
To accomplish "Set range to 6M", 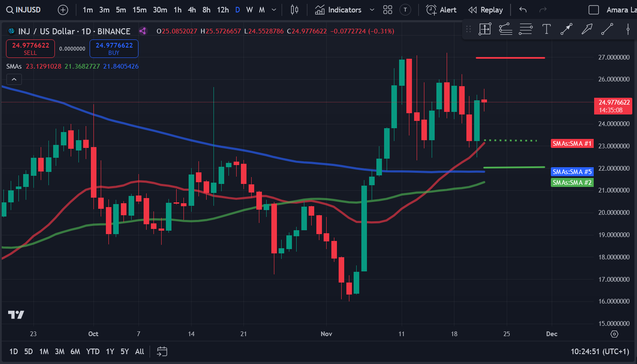I will (x=75, y=352).
